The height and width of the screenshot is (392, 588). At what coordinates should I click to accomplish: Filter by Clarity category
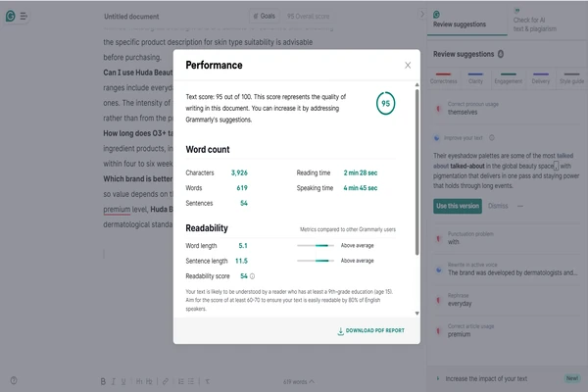tap(475, 78)
